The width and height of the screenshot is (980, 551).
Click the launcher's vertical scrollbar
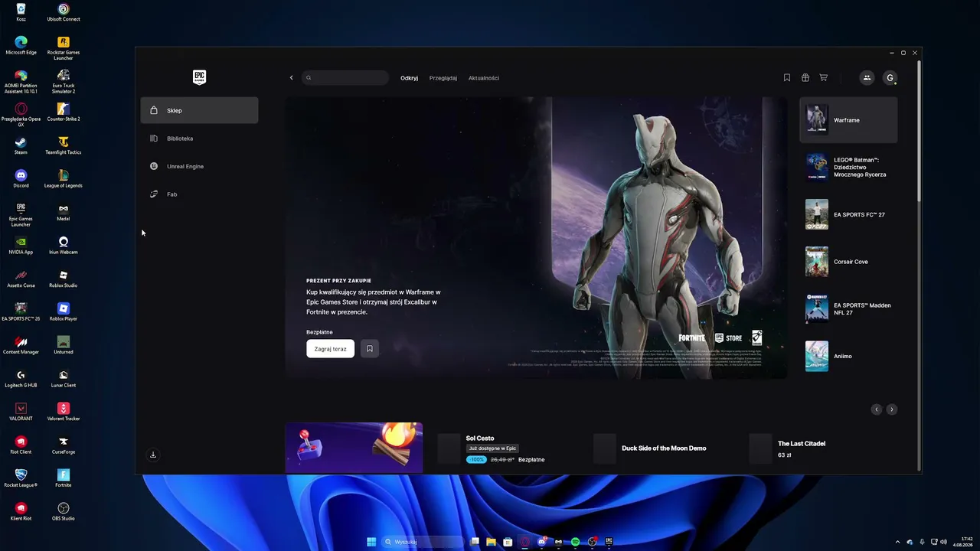pyautogui.click(x=919, y=130)
